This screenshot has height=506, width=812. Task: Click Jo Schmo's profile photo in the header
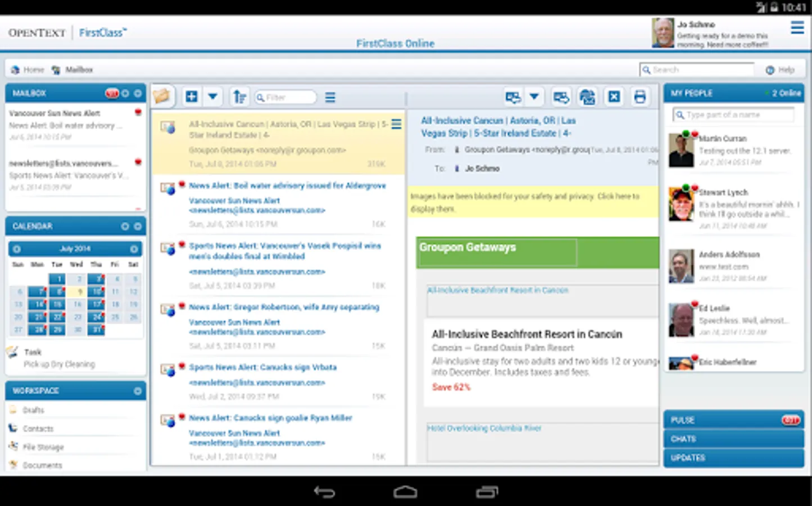(663, 33)
